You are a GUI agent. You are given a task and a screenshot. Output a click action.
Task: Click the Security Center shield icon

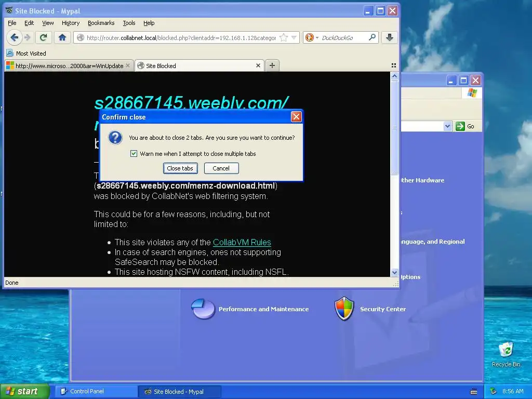point(344,309)
